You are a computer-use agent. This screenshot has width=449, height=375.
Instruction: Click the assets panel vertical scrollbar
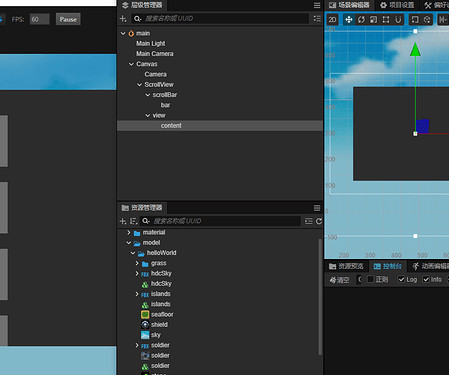[320, 297]
